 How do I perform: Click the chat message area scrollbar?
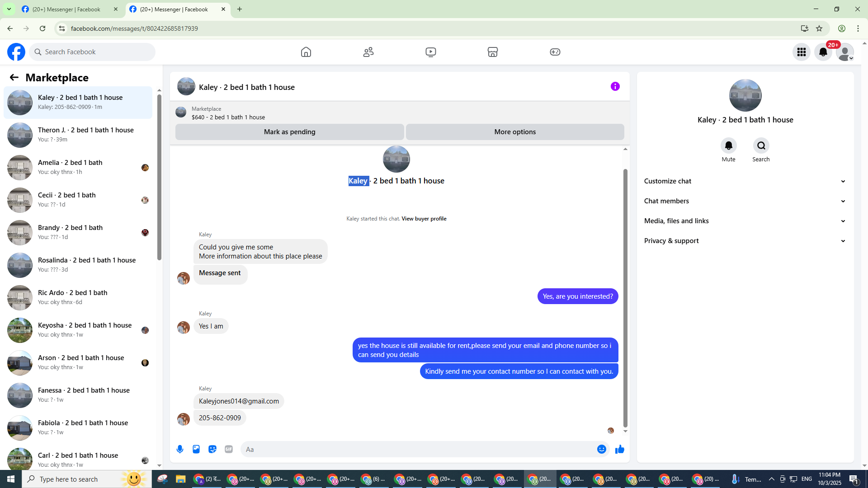[625, 298]
